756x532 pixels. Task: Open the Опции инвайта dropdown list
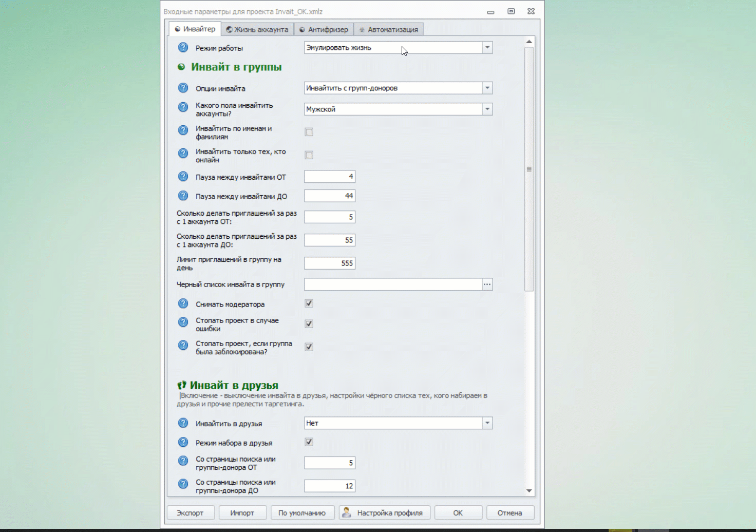click(487, 88)
